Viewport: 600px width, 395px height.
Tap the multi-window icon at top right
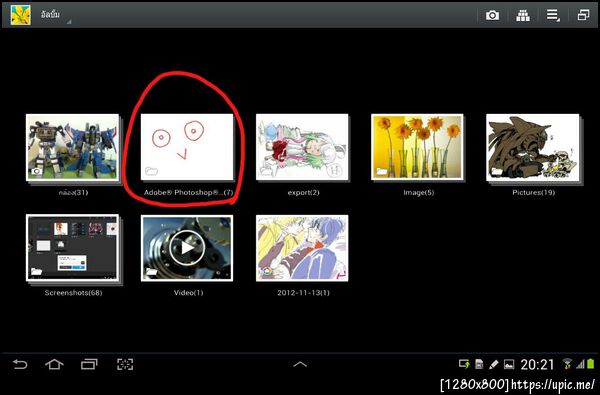583,15
